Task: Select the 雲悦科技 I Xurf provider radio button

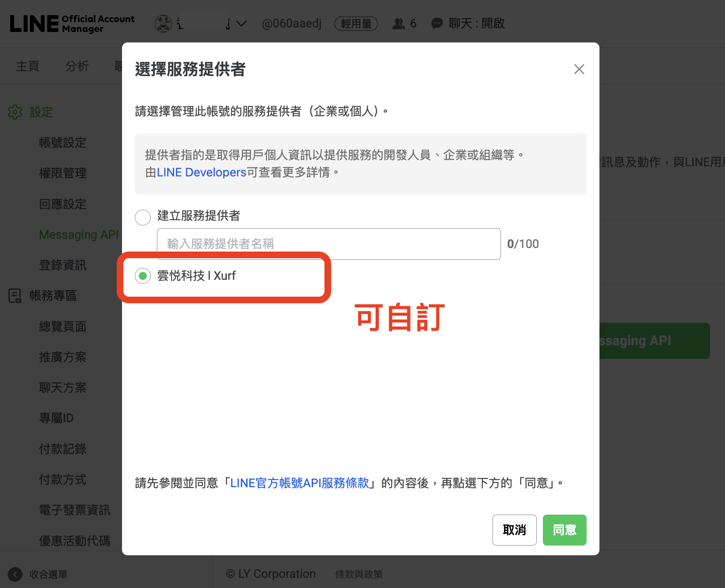Action: tap(143, 276)
